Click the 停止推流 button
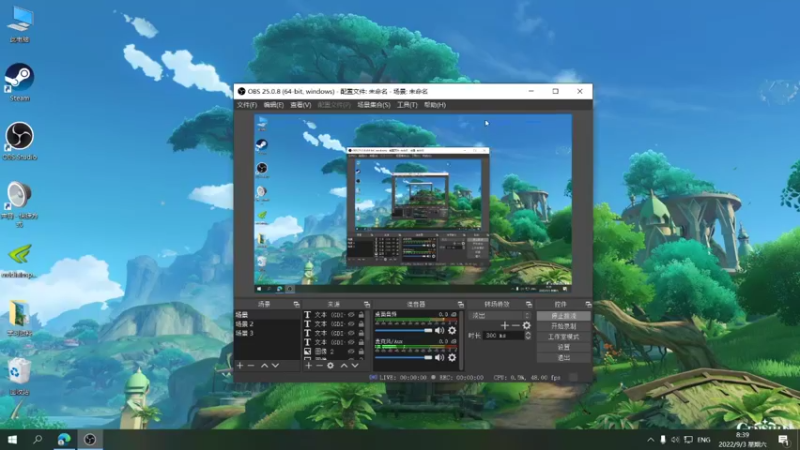The height and width of the screenshot is (450, 800). click(x=564, y=316)
